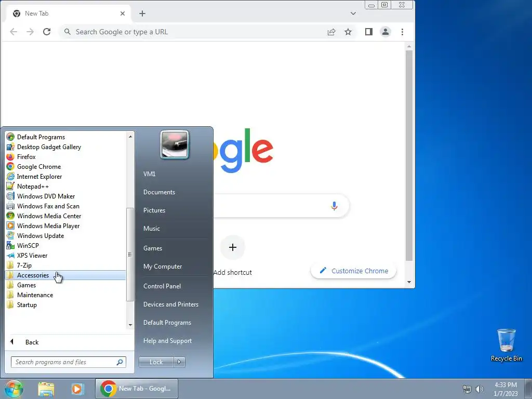
Task: Open volume control in system tray
Action: pos(480,389)
